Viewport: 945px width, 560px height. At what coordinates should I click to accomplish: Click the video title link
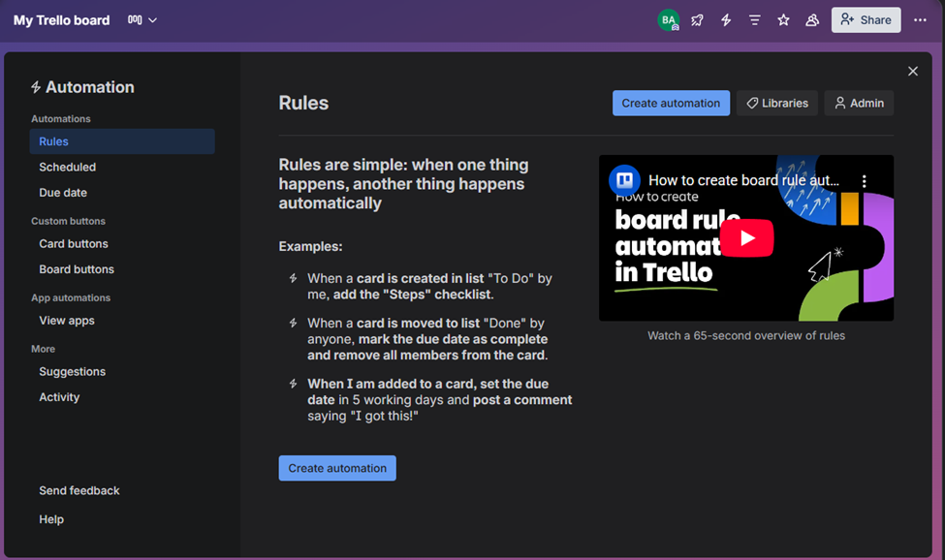(743, 180)
